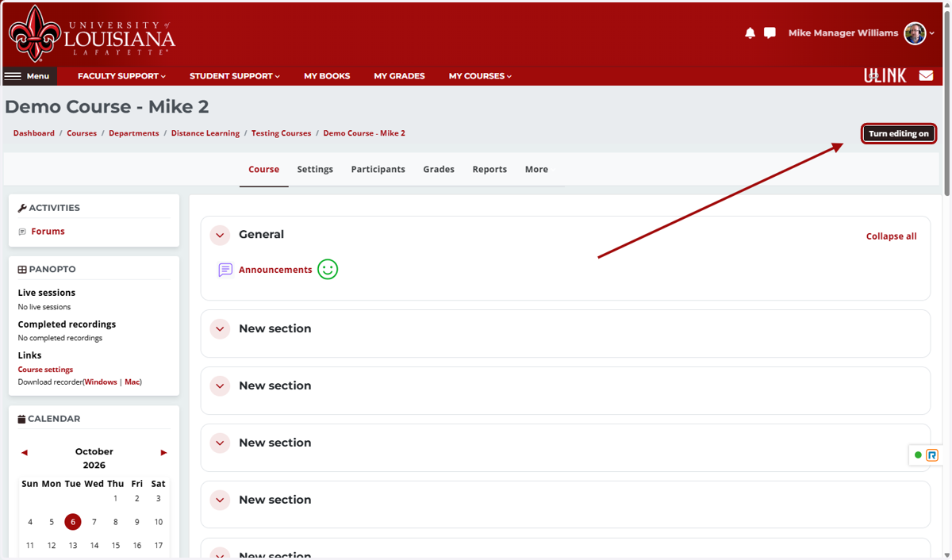The width and height of the screenshot is (952, 560).
Task: Switch to the Grades tab
Action: click(439, 169)
